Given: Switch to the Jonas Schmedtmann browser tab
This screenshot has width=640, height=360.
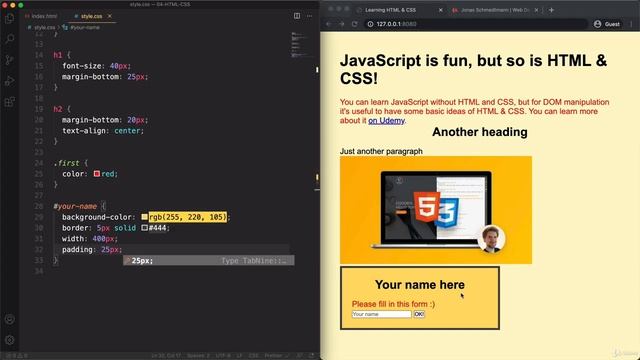Looking at the screenshot, I should point(495,10).
